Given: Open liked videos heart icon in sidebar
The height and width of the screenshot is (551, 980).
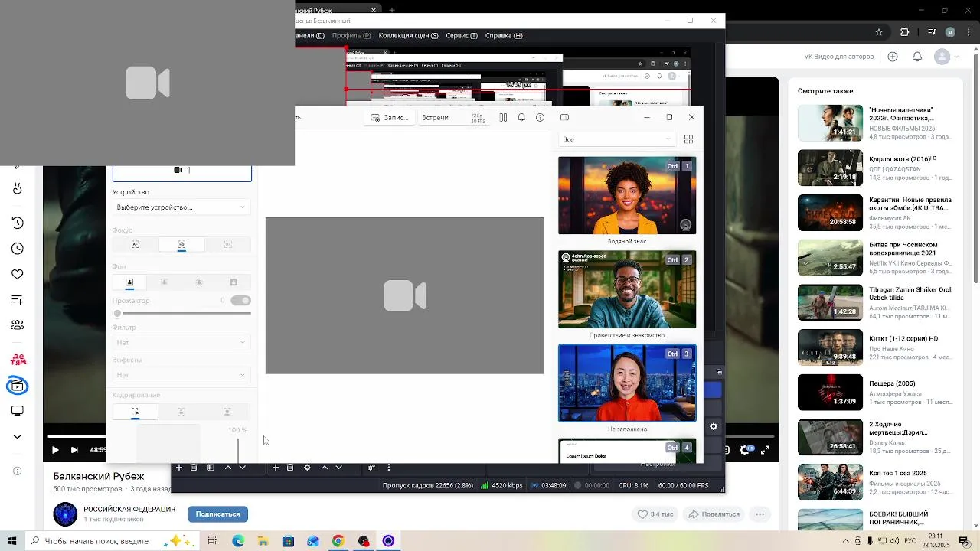Looking at the screenshot, I should click(18, 274).
